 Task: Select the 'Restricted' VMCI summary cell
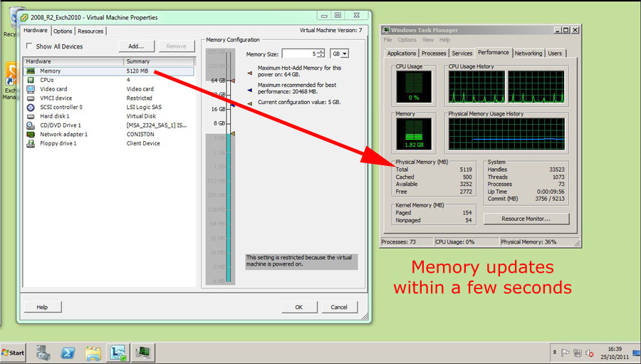pyautogui.click(x=139, y=98)
